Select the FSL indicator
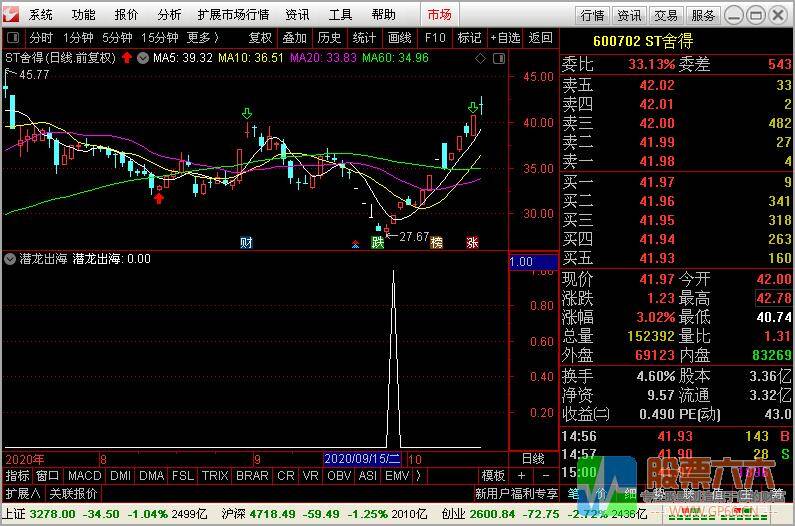 (183, 476)
